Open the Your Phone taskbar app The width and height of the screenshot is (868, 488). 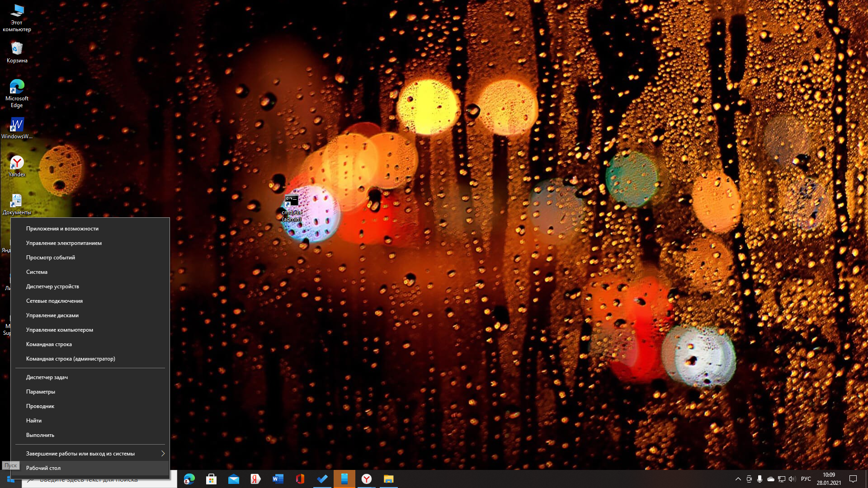click(x=344, y=479)
